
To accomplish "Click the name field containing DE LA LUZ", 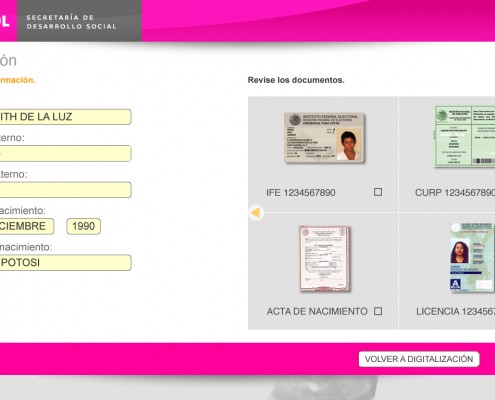I will tap(66, 117).
